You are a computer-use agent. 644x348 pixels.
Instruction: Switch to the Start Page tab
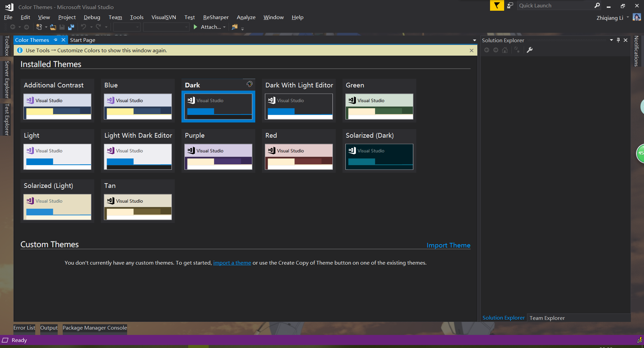(83, 40)
